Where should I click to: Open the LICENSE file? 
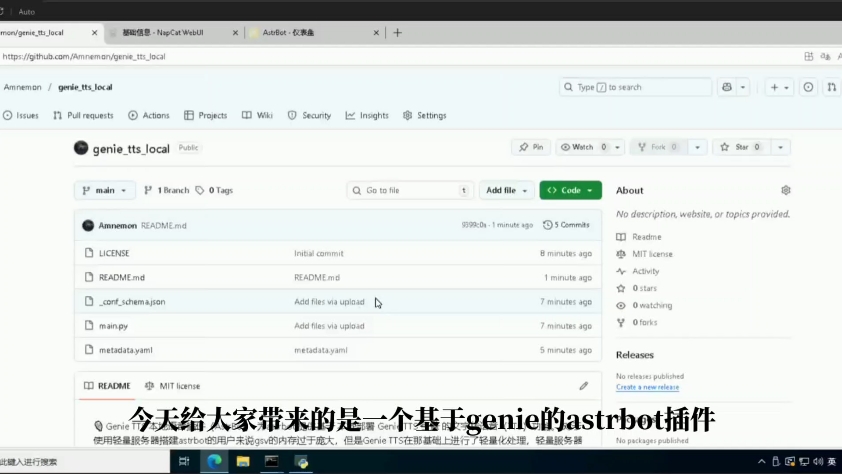point(114,253)
